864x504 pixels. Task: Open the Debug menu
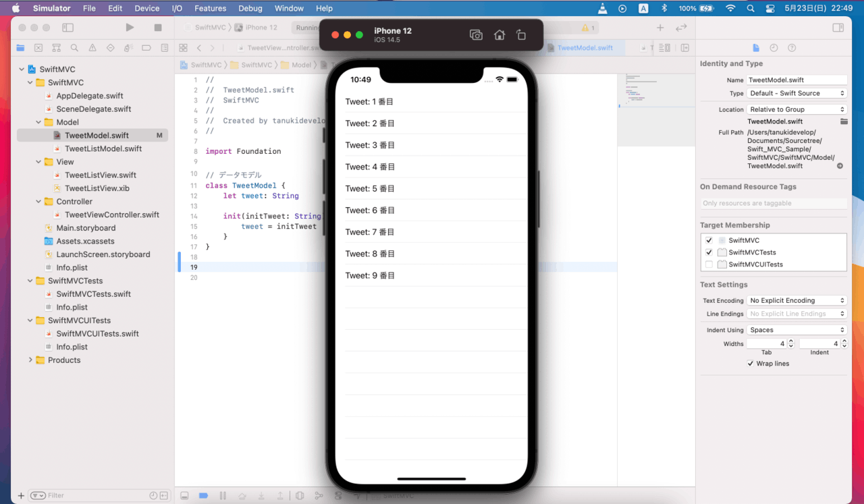coord(250,8)
